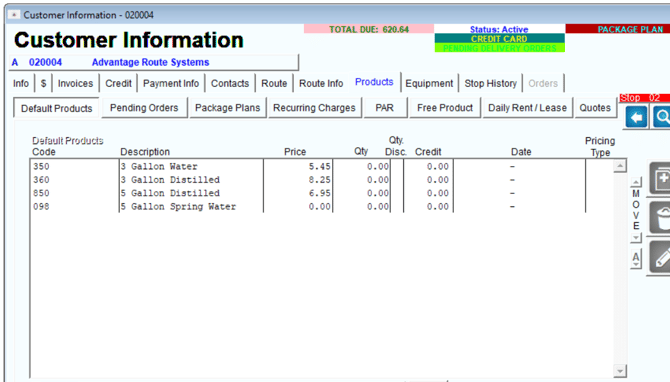Click the product list scroll-down arrow
The height and width of the screenshot is (382, 670).
coord(620,370)
